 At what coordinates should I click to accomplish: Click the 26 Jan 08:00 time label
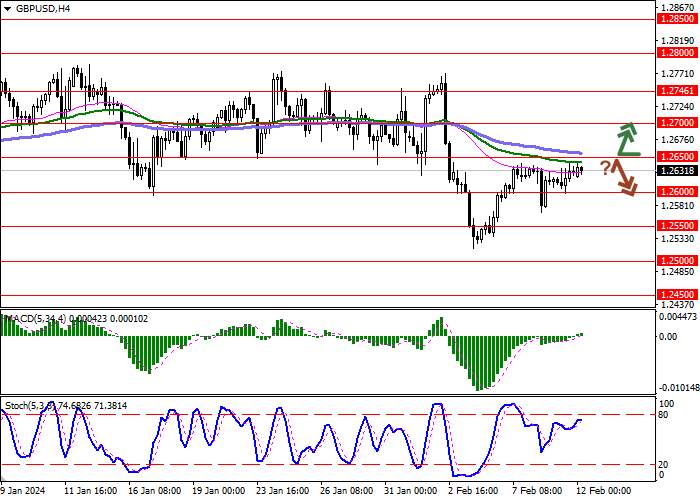click(347, 491)
